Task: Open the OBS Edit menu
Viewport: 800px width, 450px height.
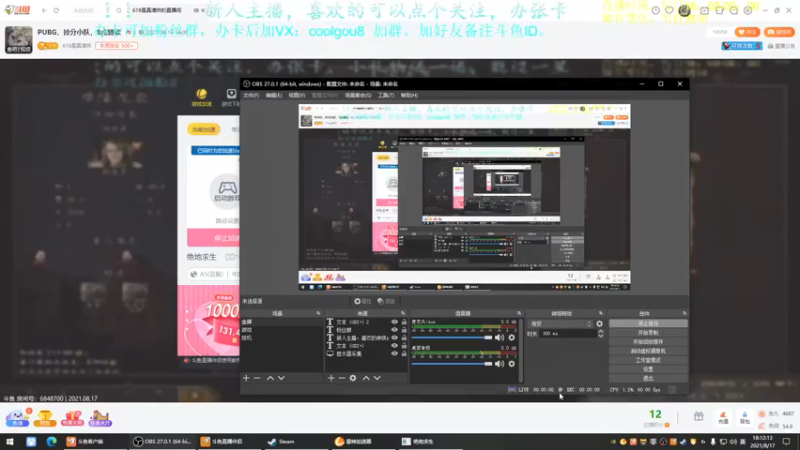Action: coord(273,95)
